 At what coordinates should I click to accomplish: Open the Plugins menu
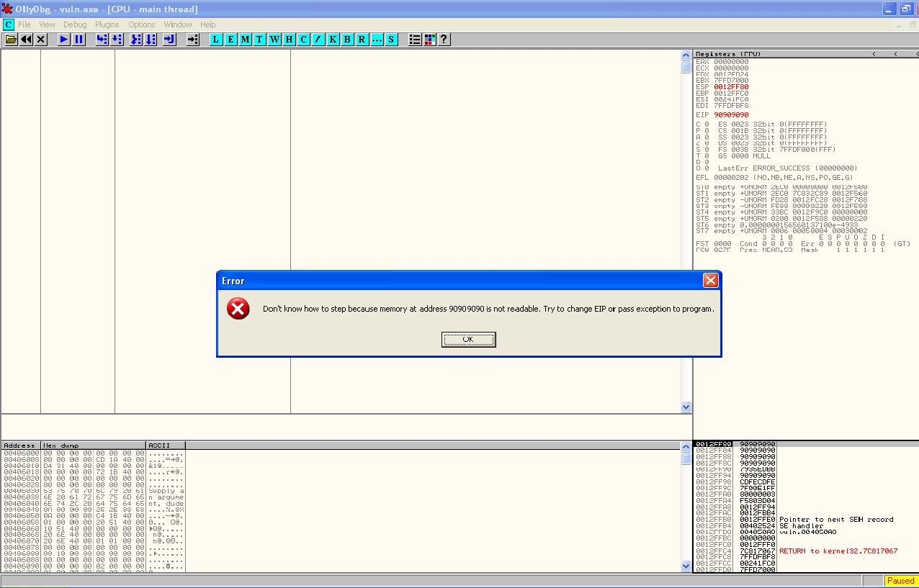(107, 24)
